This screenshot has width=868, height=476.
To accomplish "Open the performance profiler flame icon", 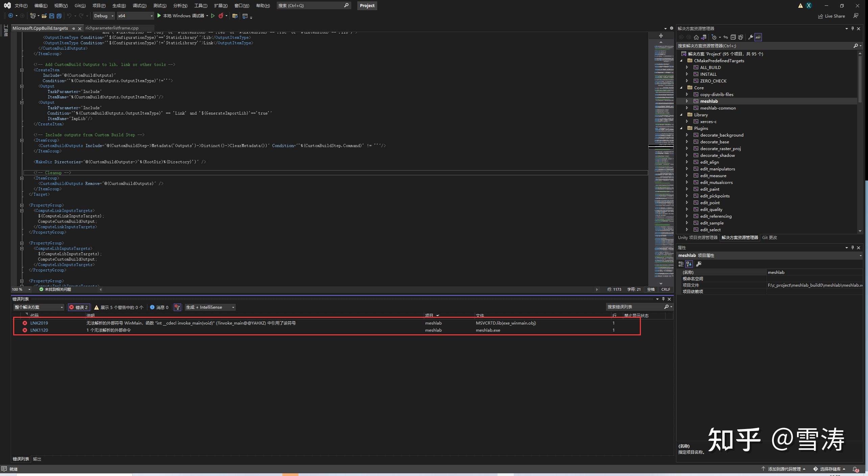I will [x=221, y=16].
